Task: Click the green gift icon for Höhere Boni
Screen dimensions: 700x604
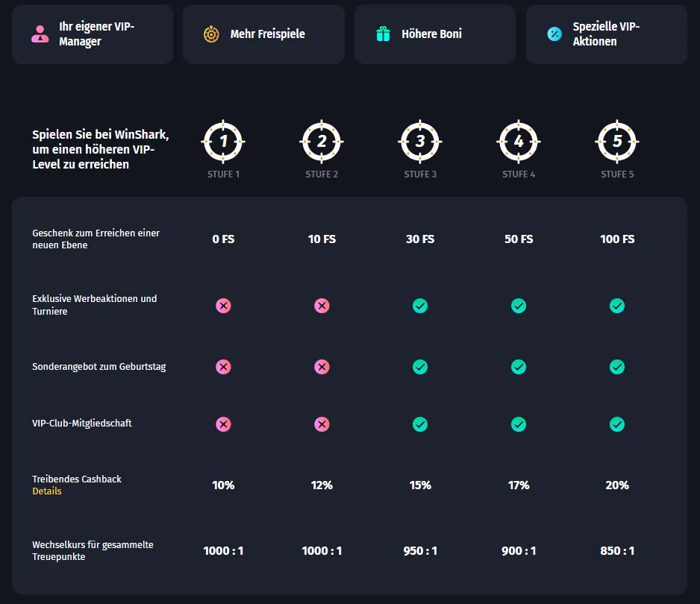Action: click(x=383, y=34)
